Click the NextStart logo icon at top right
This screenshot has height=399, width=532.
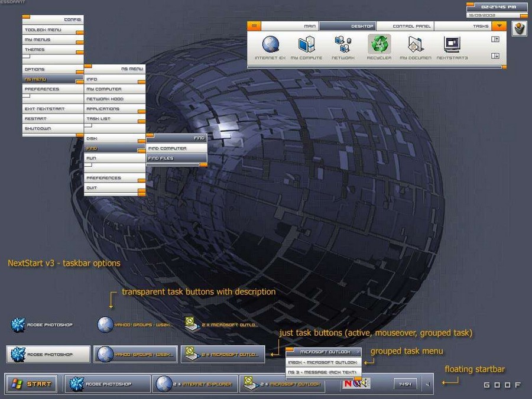coord(518,28)
